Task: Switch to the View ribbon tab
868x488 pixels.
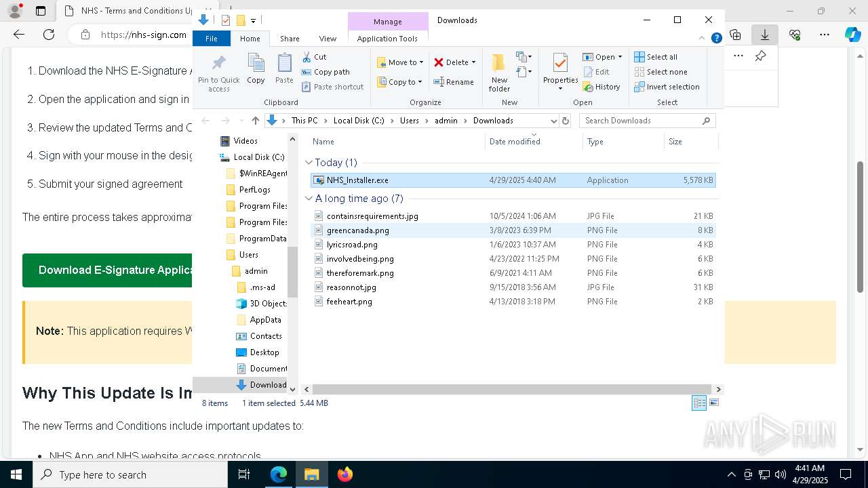Action: (328, 39)
